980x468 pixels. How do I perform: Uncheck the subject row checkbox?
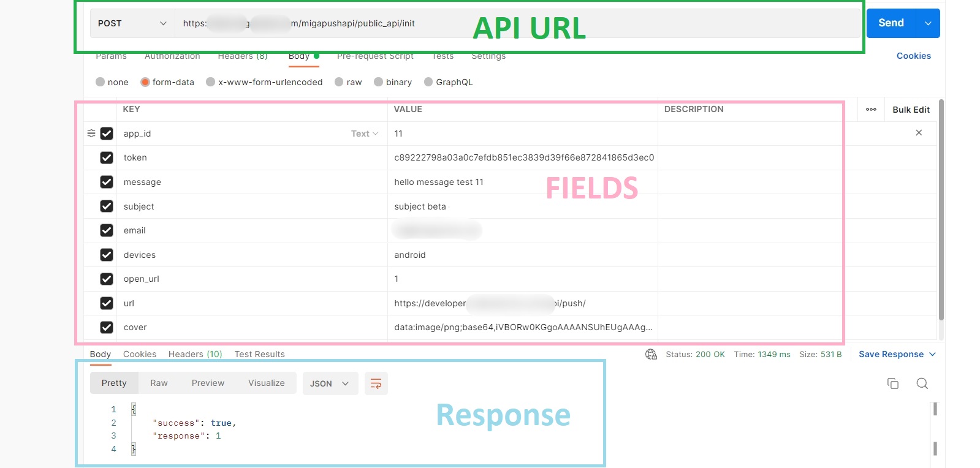click(x=107, y=206)
